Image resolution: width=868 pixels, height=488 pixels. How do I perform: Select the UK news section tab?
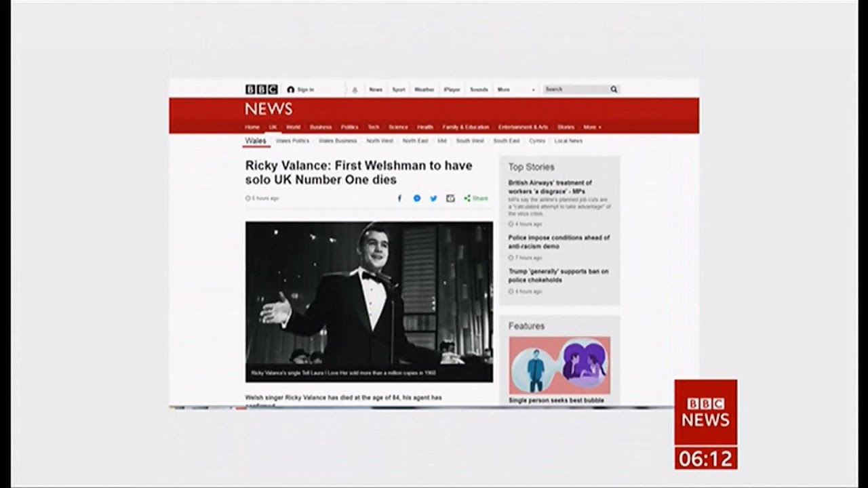tap(273, 127)
